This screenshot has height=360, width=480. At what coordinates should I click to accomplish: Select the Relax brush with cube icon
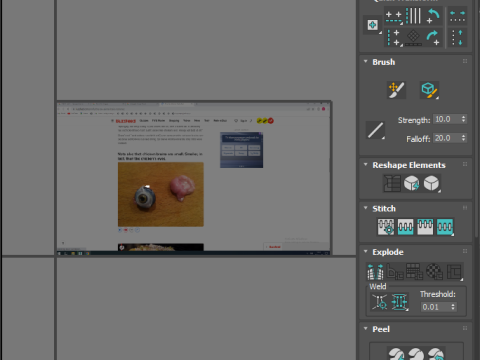[x=429, y=90]
